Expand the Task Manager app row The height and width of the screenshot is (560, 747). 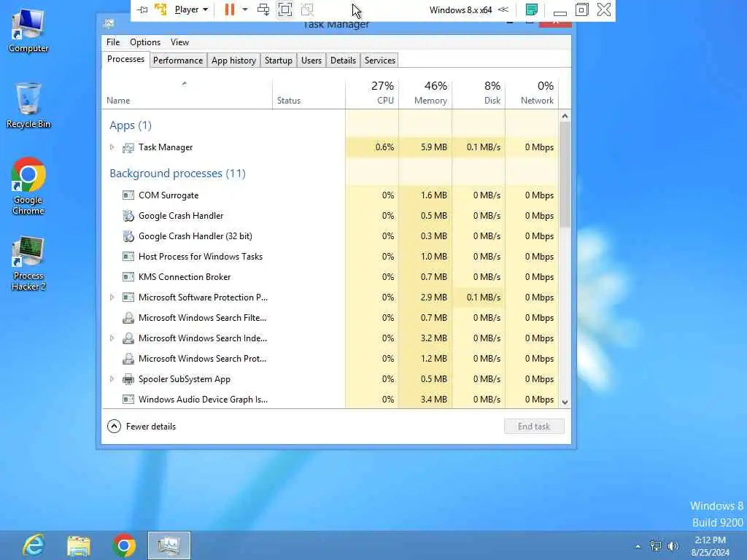click(x=112, y=147)
